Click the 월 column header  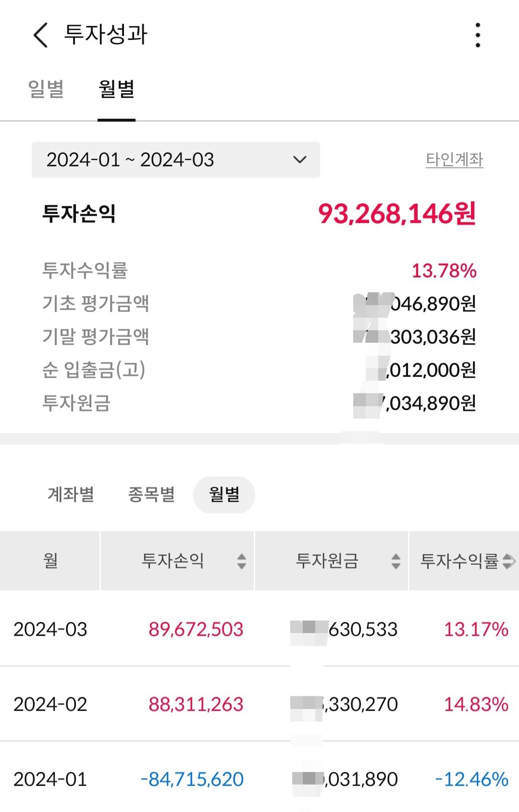point(50,561)
